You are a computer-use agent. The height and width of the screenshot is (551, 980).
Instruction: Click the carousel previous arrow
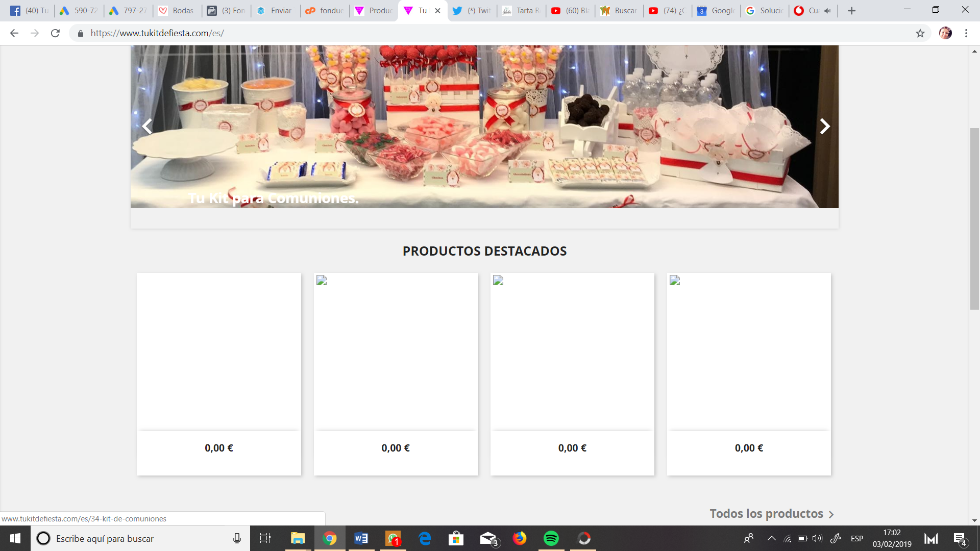tap(147, 126)
